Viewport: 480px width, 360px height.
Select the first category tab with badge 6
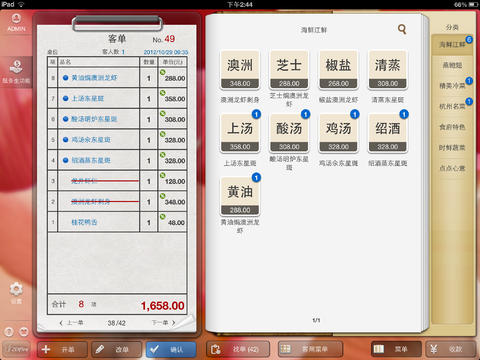(x=452, y=45)
